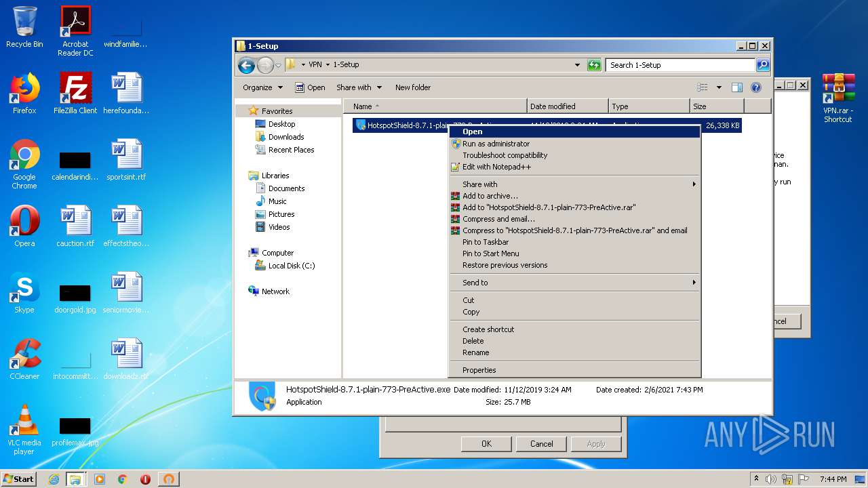Select seniormovie document on desktop
Image resolution: width=868 pixels, height=488 pixels.
point(126,293)
